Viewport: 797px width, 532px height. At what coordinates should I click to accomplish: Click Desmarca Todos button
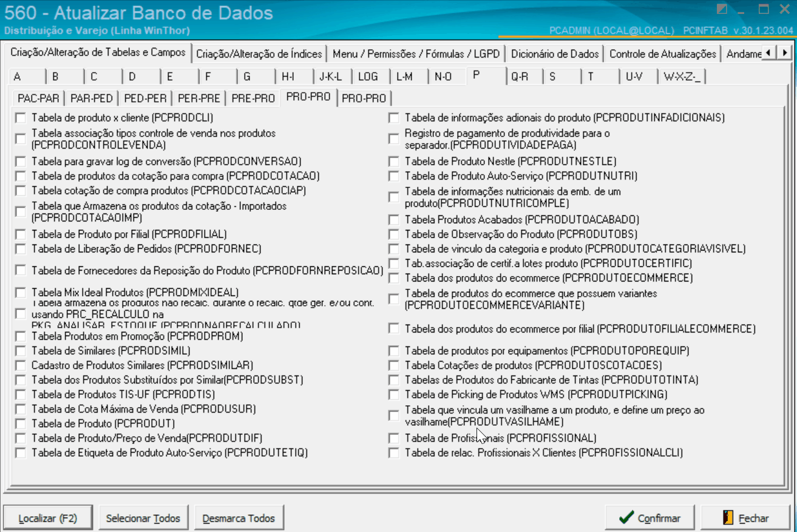239,518
